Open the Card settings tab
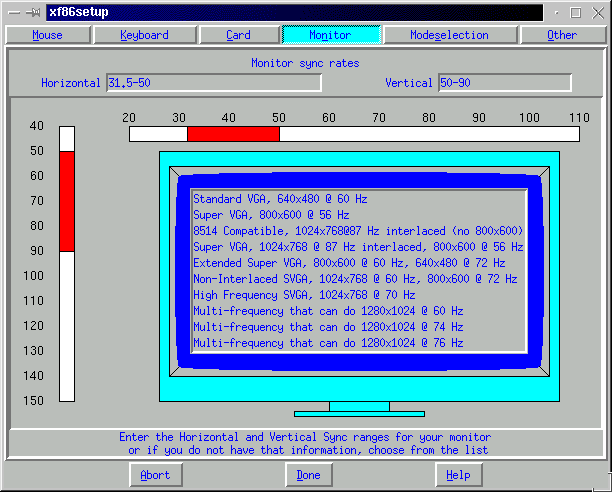This screenshot has height=492, width=612. coord(238,35)
